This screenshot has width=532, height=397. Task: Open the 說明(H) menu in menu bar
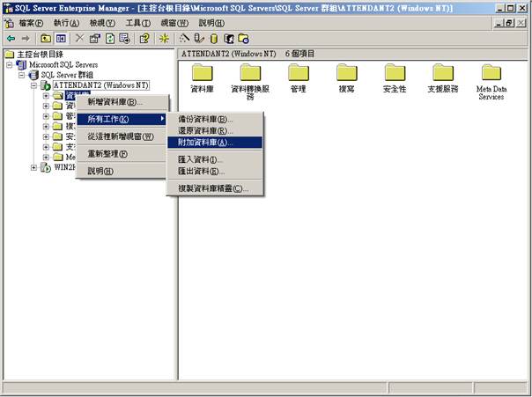211,23
